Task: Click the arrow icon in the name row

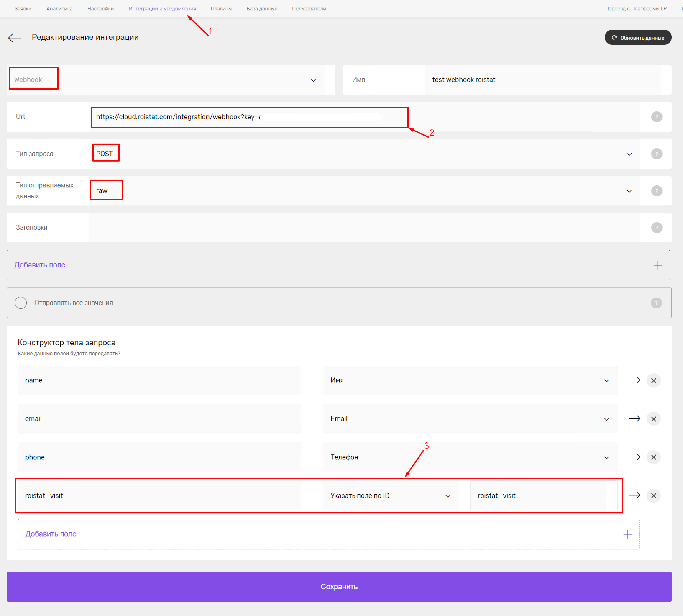Action: tap(634, 380)
